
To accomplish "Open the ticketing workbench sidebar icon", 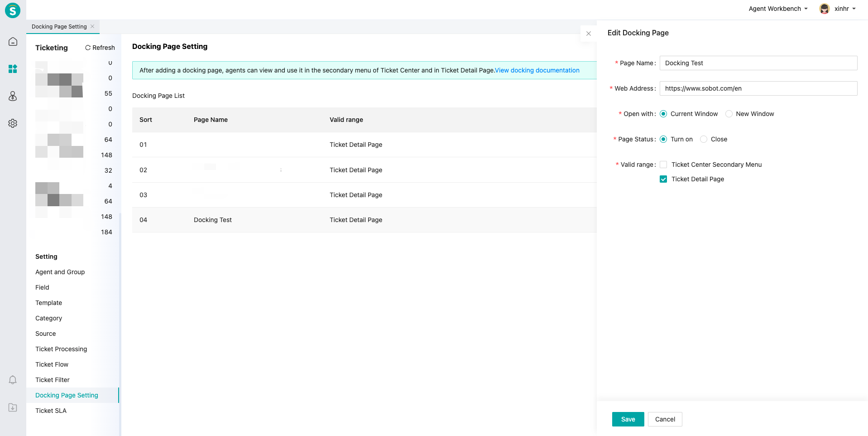I will point(13,69).
